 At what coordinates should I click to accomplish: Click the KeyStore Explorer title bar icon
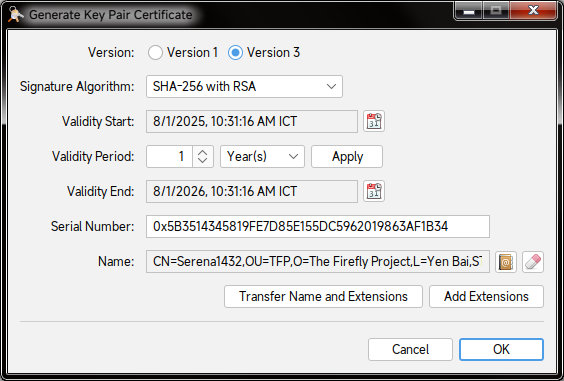click(x=15, y=15)
